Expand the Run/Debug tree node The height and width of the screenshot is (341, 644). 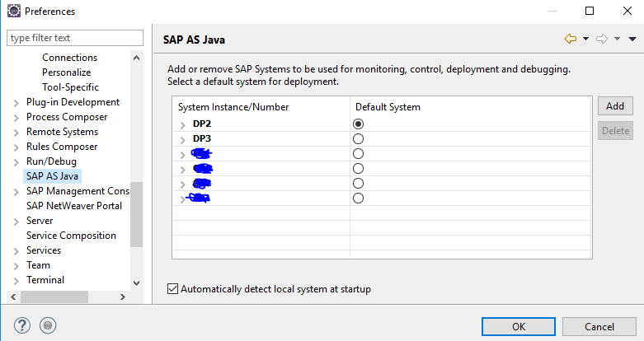[16, 162]
